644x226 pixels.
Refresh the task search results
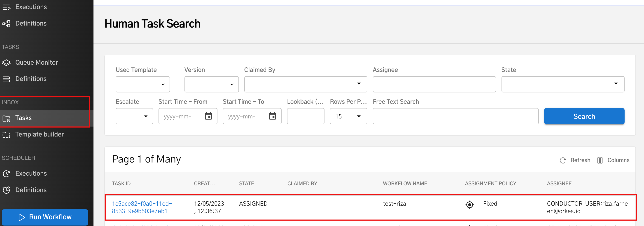575,160
